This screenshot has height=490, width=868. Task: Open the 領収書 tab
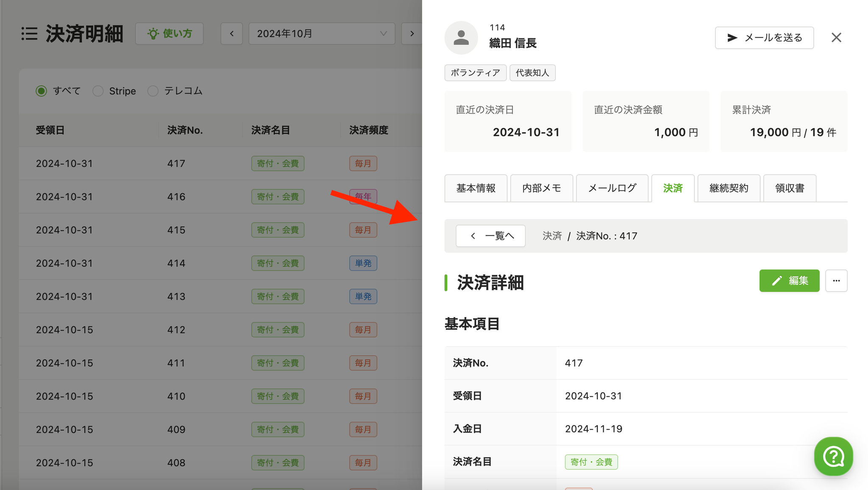pyautogui.click(x=790, y=188)
